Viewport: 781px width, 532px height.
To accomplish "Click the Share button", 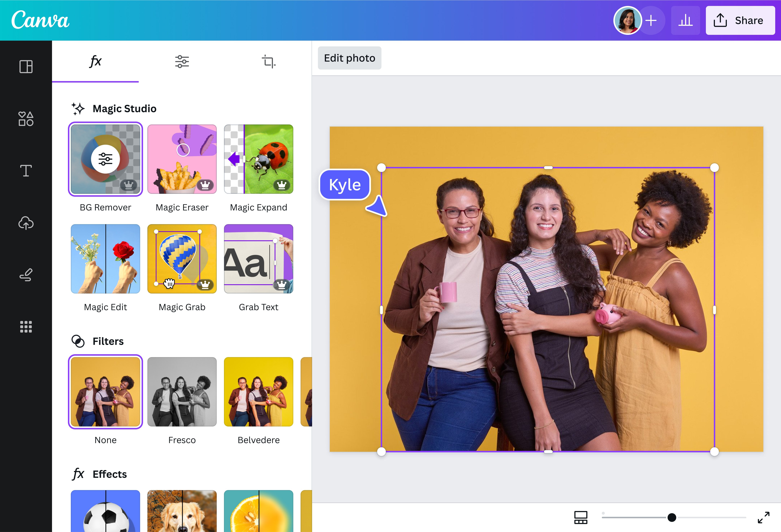I will pyautogui.click(x=740, y=20).
